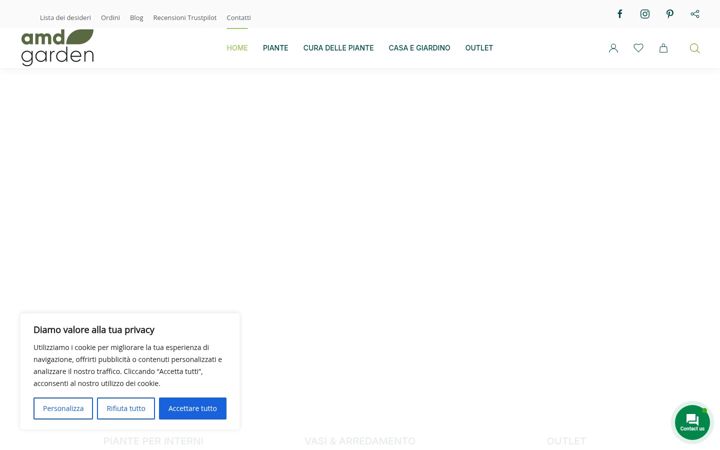Image resolution: width=720 pixels, height=450 pixels.
Task: Click the amd garden logo
Action: click(x=57, y=47)
